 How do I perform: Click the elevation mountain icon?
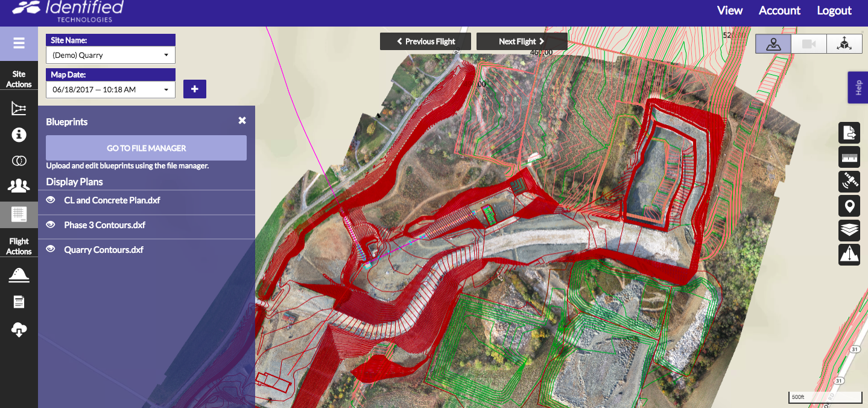click(849, 255)
